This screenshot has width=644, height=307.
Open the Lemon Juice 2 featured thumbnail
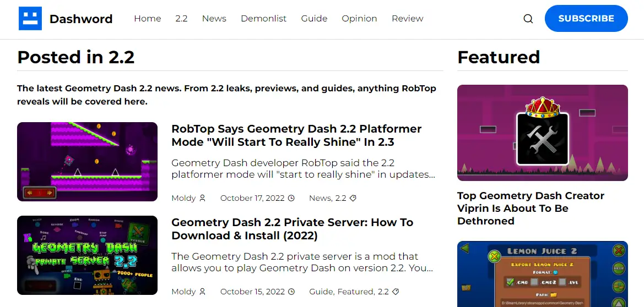point(543,274)
